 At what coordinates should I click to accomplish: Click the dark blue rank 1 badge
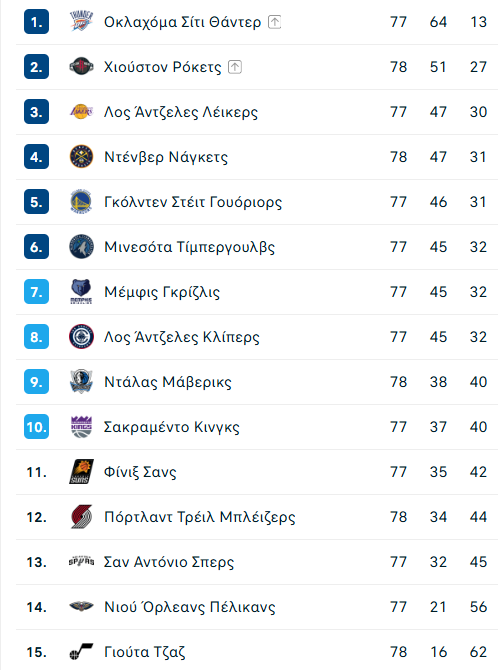tap(36, 22)
